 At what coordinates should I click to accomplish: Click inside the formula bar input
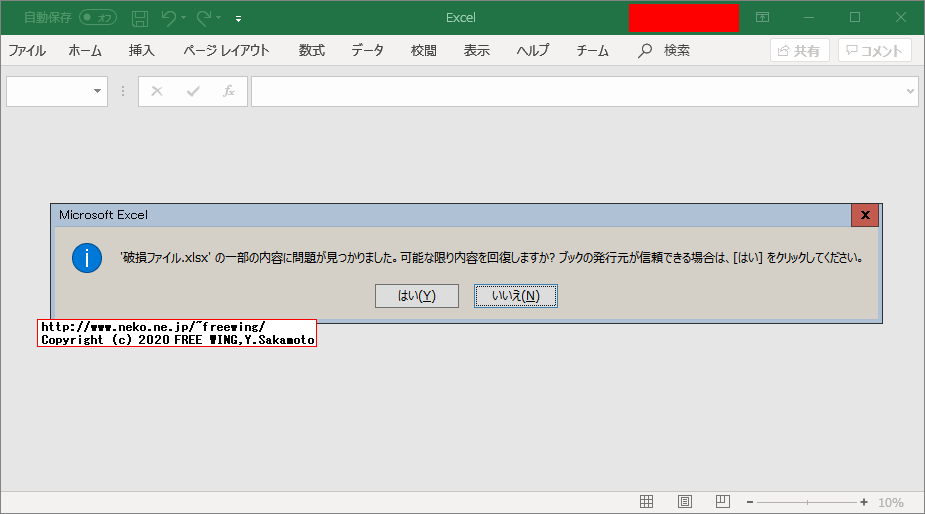(578, 91)
